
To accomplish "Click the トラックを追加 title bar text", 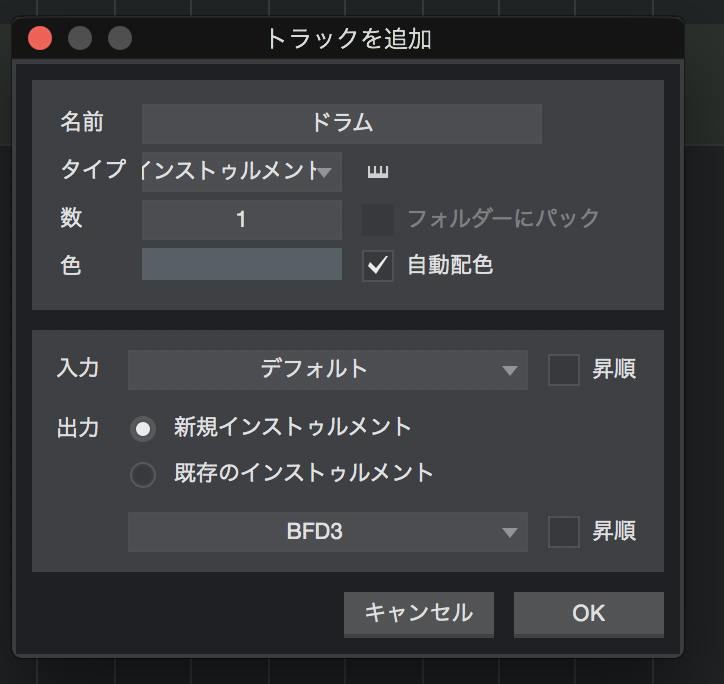I will 348,39.
